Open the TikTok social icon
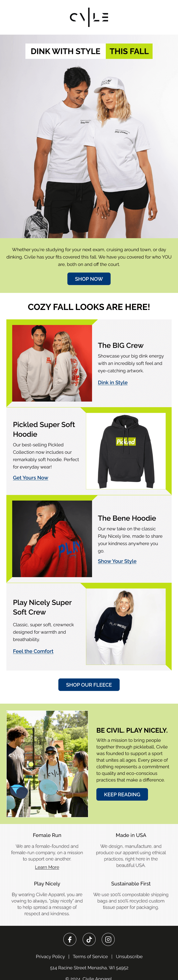The image size is (178, 980). 89,939
